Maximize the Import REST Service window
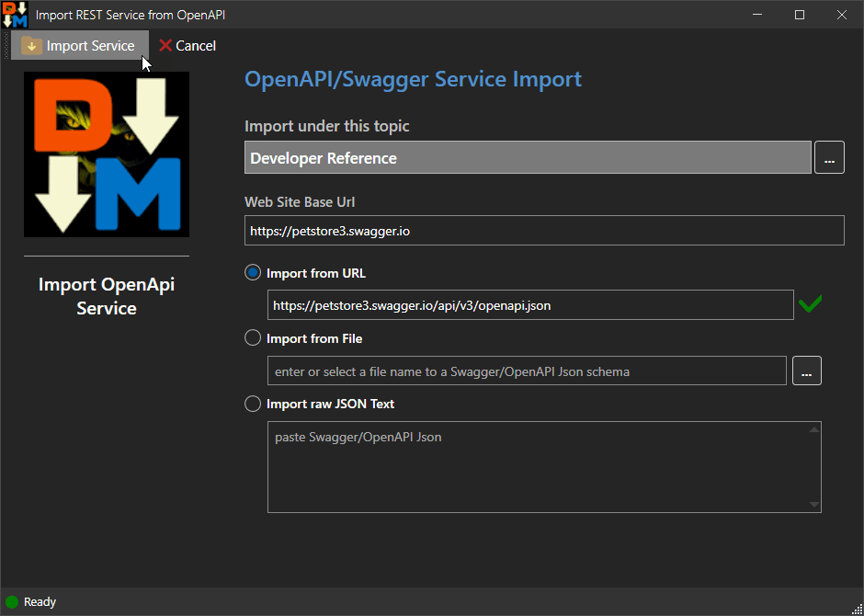Viewport: 864px width, 616px height. (x=800, y=15)
